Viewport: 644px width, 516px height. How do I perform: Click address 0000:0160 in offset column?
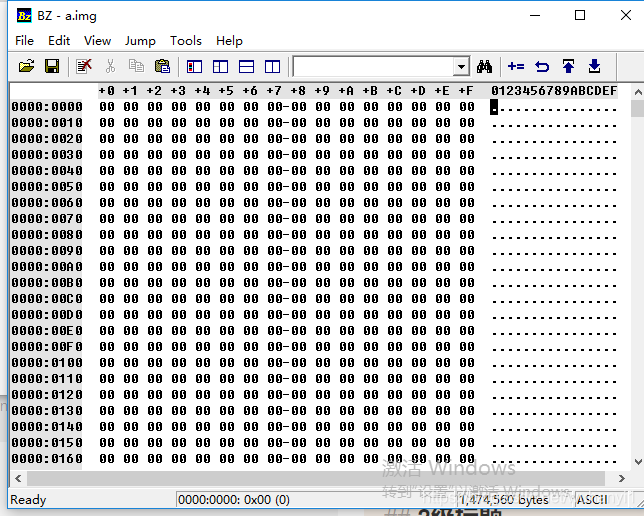coord(47,459)
